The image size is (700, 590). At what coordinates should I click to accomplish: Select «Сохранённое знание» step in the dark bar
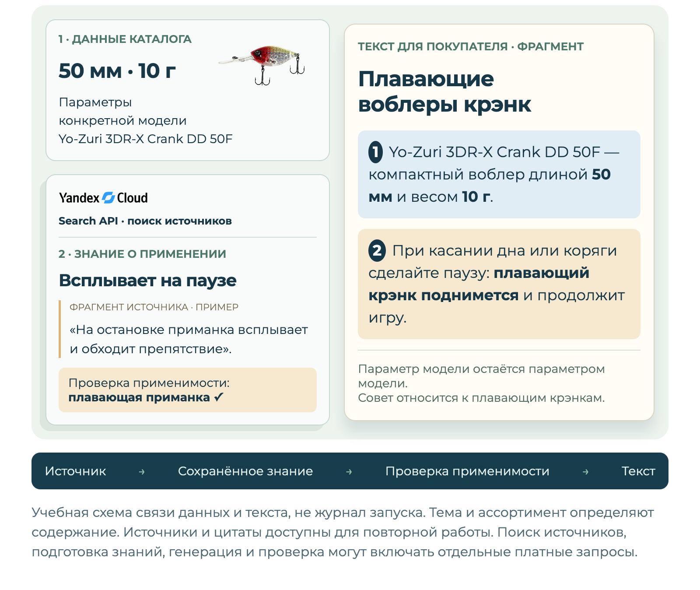pyautogui.click(x=245, y=471)
